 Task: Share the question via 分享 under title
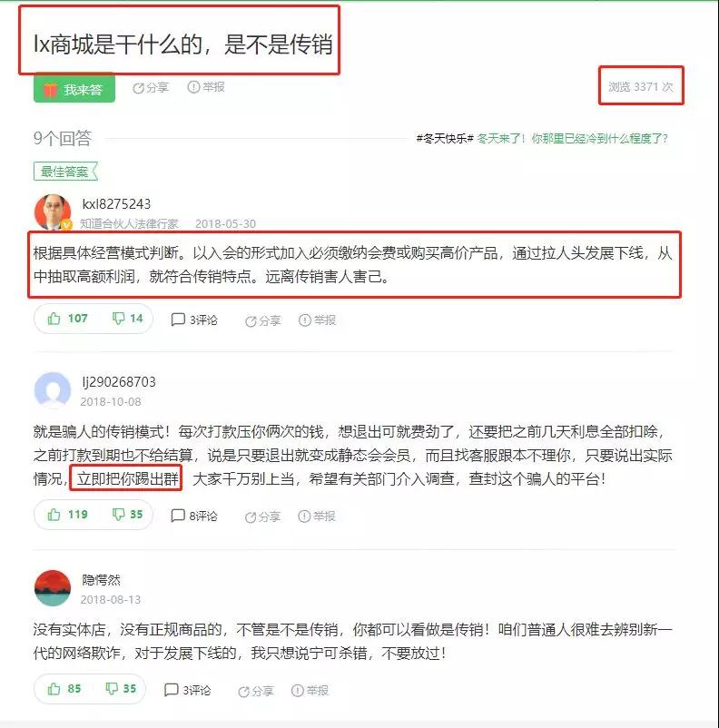[x=151, y=87]
